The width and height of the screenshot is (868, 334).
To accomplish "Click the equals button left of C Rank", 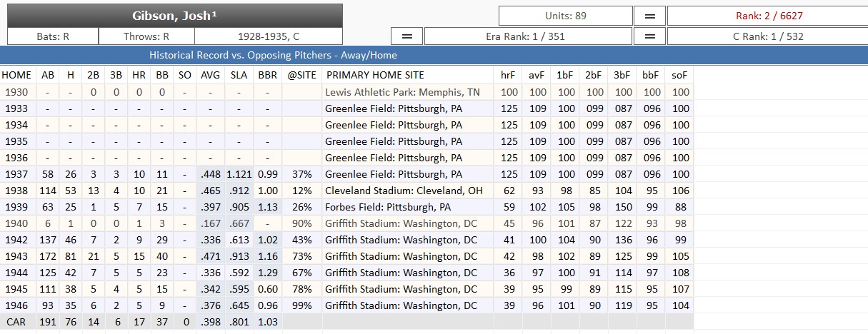I will pyautogui.click(x=650, y=36).
